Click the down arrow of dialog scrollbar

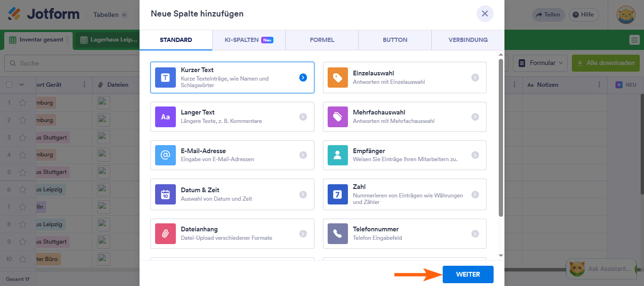tap(501, 255)
